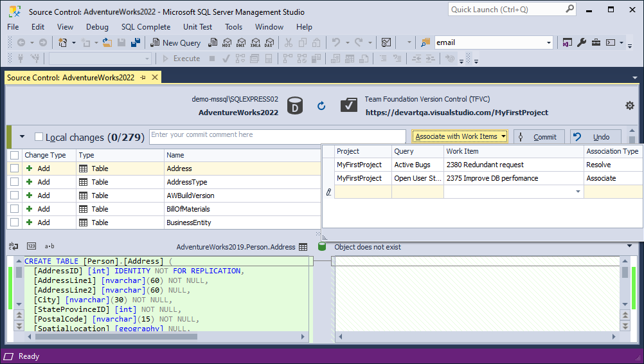Click the search icon in Quick Launch
Screen dimensions: 644x364
[569, 8]
